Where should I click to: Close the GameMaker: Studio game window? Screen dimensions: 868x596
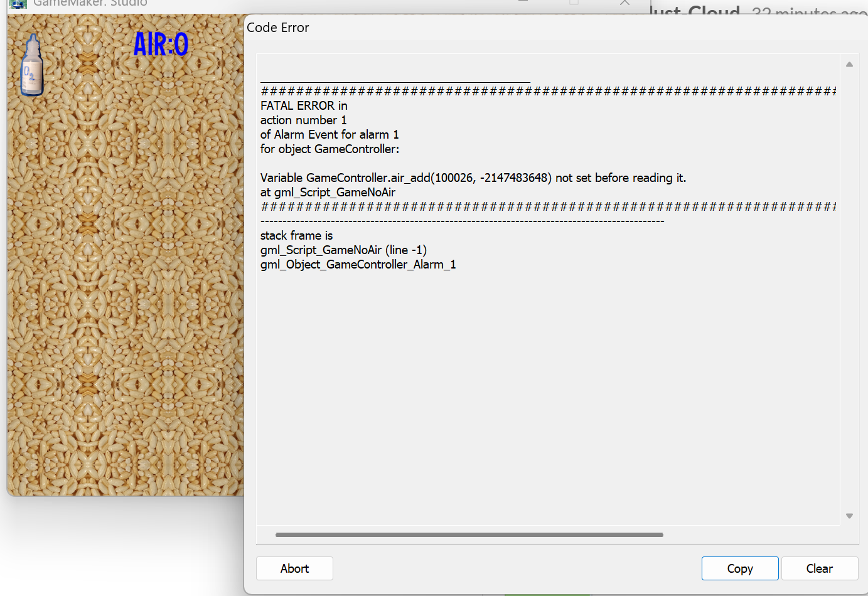[x=624, y=3]
